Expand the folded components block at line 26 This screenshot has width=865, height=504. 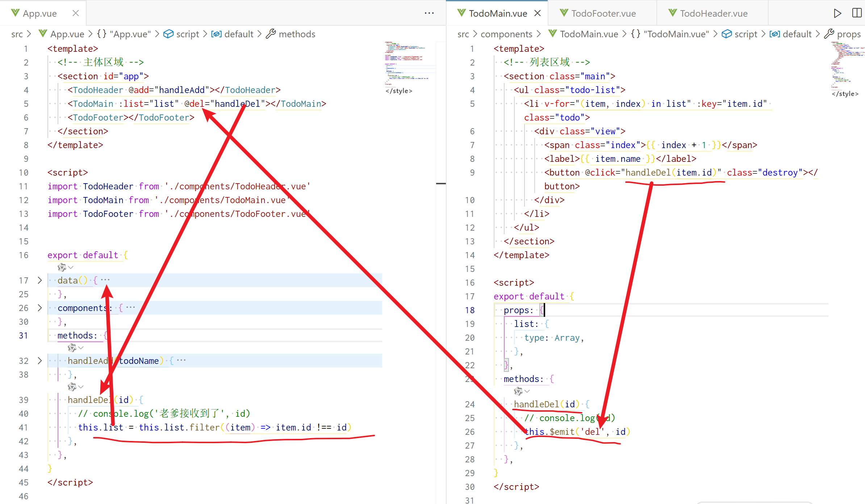point(40,308)
